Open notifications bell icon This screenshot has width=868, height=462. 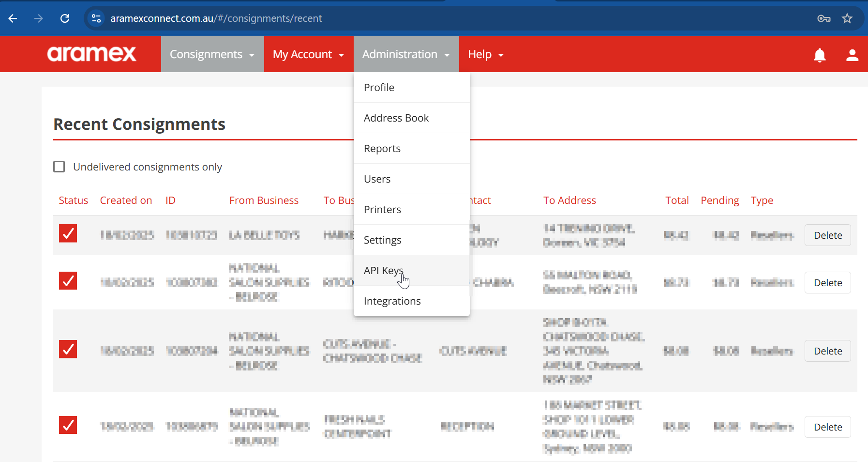coord(820,55)
